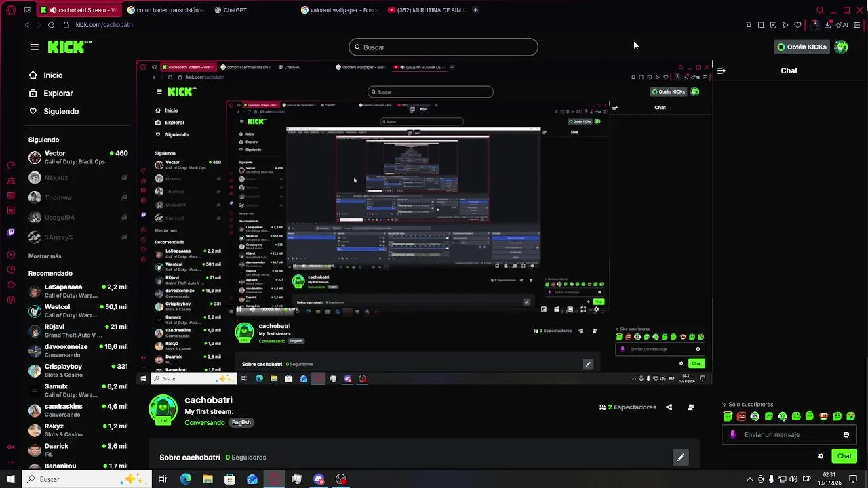This screenshot has height=488, width=868.
Task: Show the 2 Espectadores viewer list
Action: tap(628, 407)
